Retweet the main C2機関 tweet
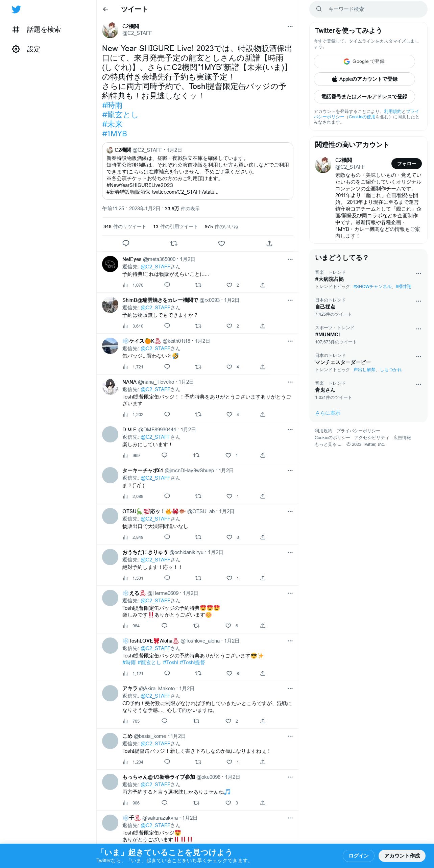This screenshot has height=868, width=434. coord(174,243)
